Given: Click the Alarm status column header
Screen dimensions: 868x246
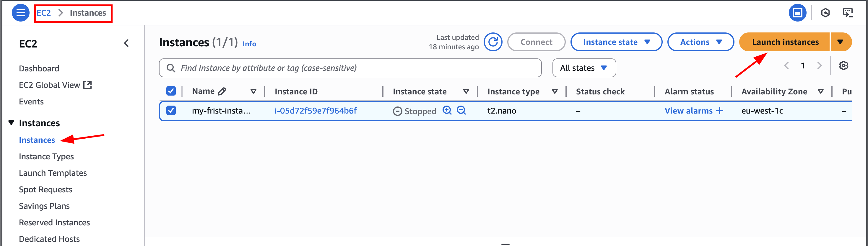Looking at the screenshot, I should [x=689, y=91].
